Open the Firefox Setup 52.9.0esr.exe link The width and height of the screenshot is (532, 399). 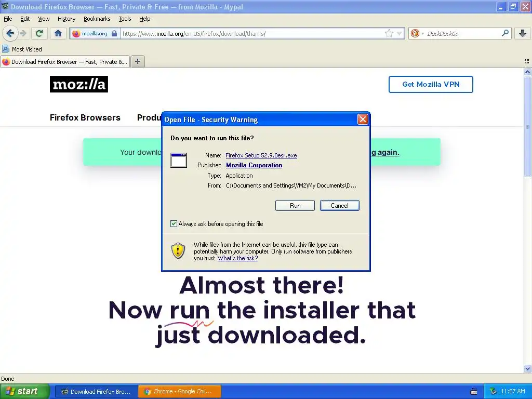261,155
